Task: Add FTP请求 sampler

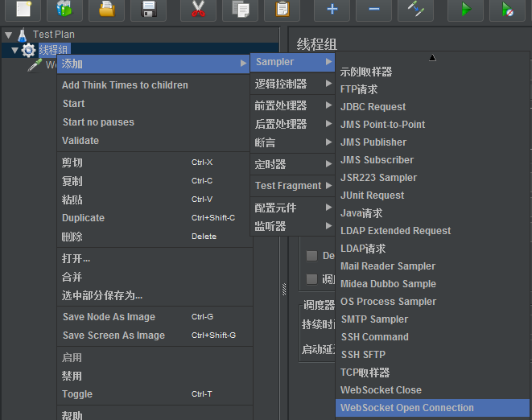Action: click(432, 89)
